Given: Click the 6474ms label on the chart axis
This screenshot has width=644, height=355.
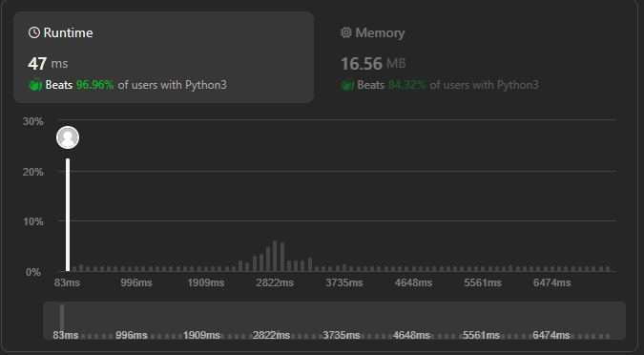Looking at the screenshot, I should (x=552, y=282).
